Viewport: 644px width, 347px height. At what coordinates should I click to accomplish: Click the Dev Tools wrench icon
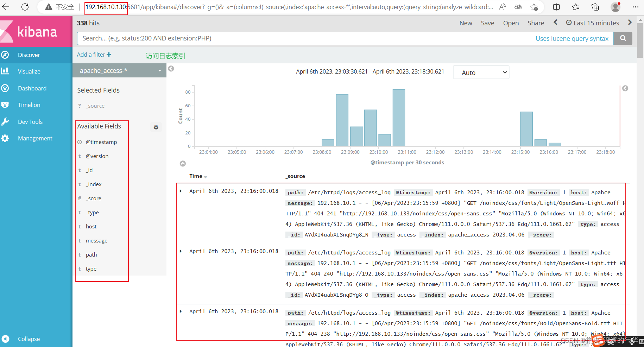click(5, 122)
